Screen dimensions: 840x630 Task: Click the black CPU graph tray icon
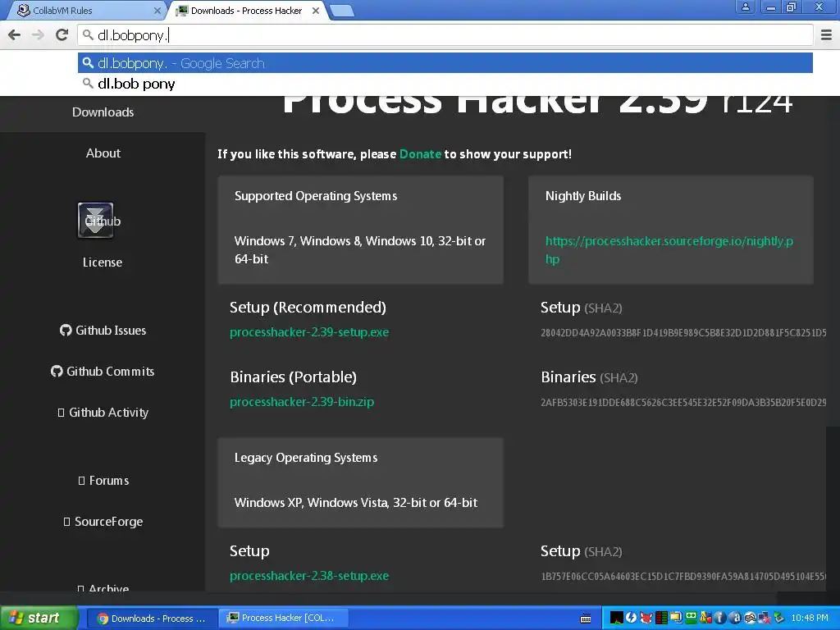tap(617, 618)
